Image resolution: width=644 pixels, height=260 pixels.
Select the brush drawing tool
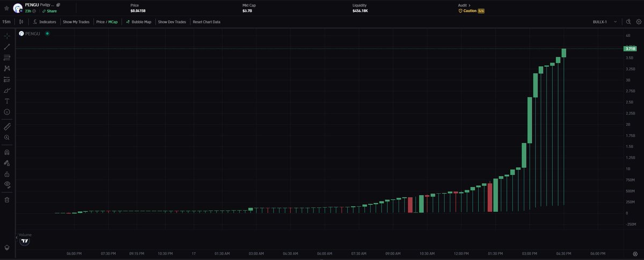6,90
